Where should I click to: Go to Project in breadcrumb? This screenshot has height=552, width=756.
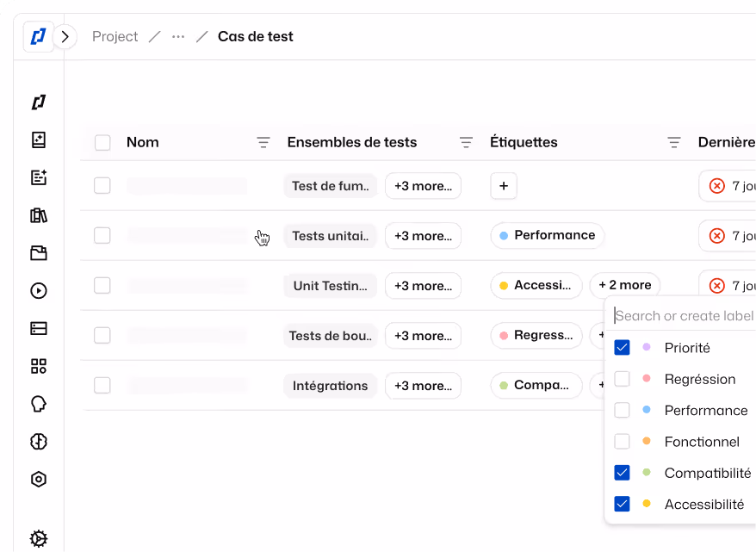click(x=115, y=37)
